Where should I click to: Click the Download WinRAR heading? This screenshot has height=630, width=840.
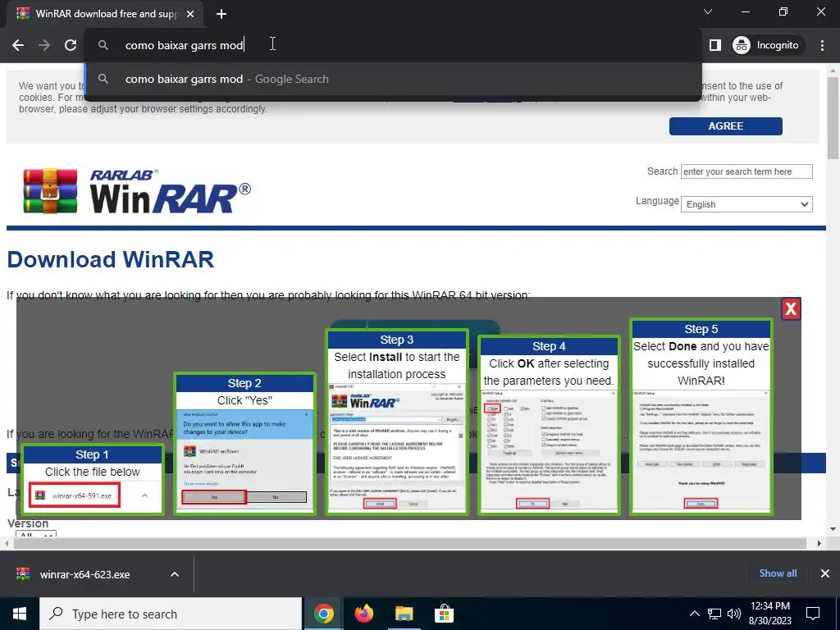[111, 260]
